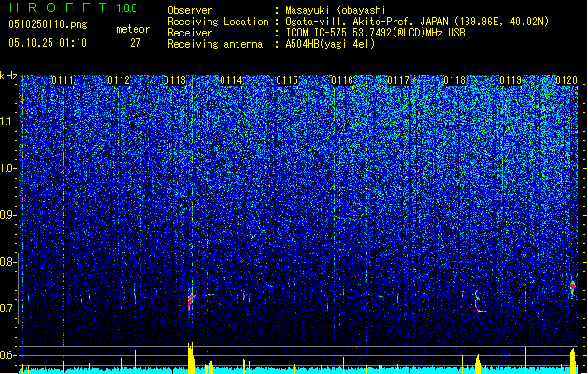The height and width of the screenshot is (374, 588).
Task: Click the 1.1 frequency axis label
Action: point(8,122)
